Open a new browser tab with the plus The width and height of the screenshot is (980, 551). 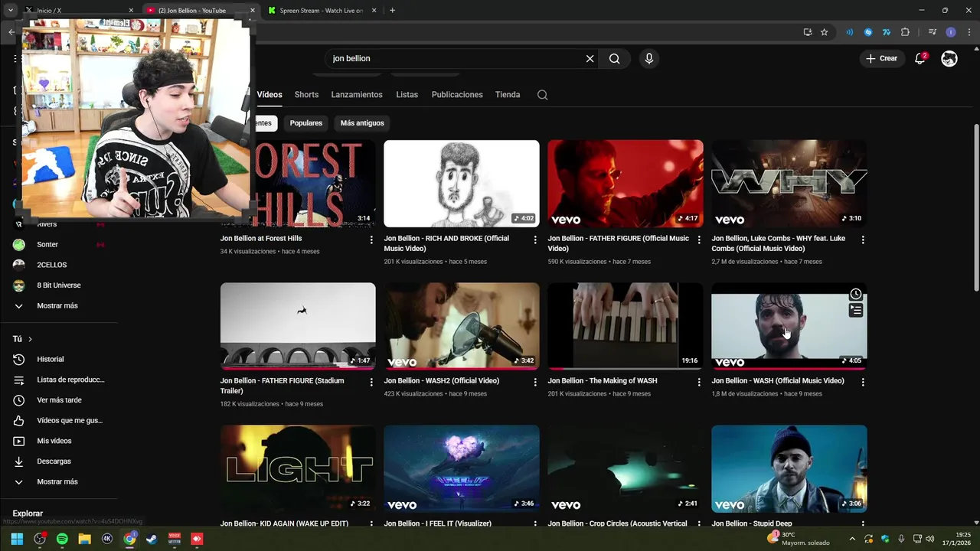[x=393, y=11]
